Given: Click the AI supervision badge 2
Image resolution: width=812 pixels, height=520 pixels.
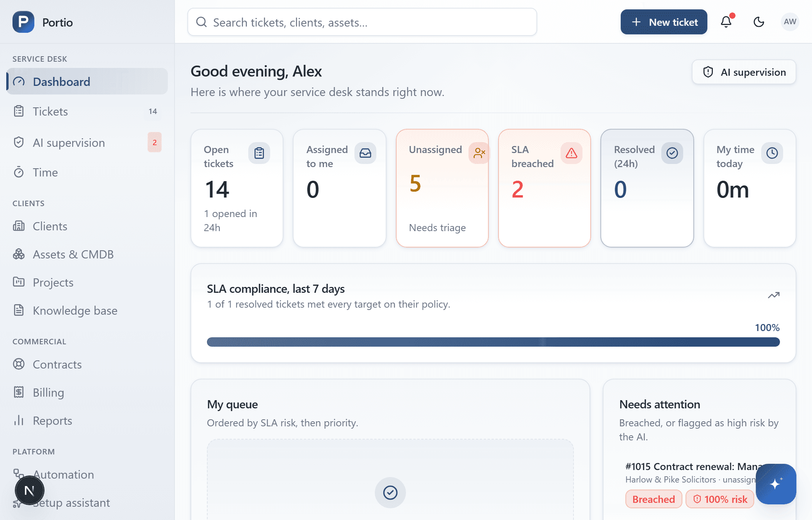Looking at the screenshot, I should [x=155, y=142].
